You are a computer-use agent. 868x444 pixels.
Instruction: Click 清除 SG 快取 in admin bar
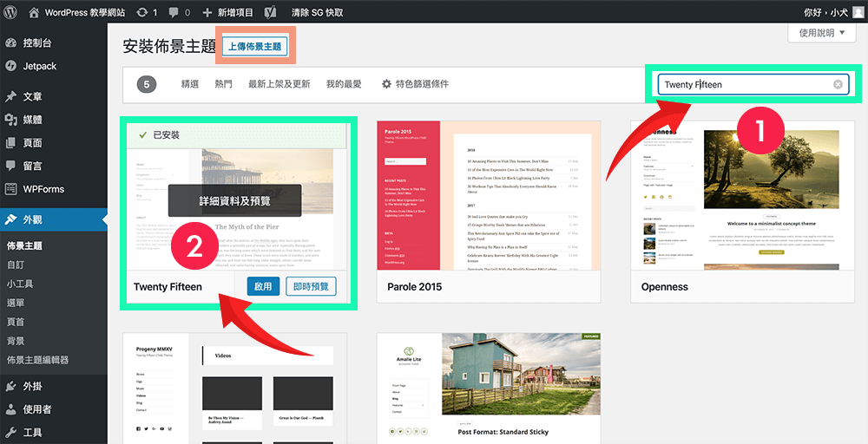(317, 12)
